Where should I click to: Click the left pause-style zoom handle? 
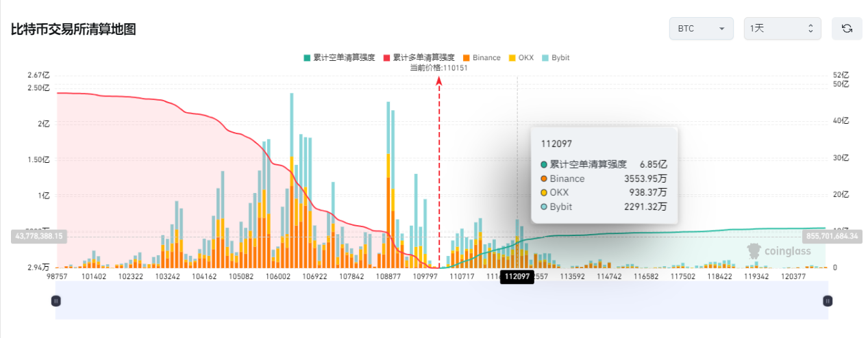[56, 300]
